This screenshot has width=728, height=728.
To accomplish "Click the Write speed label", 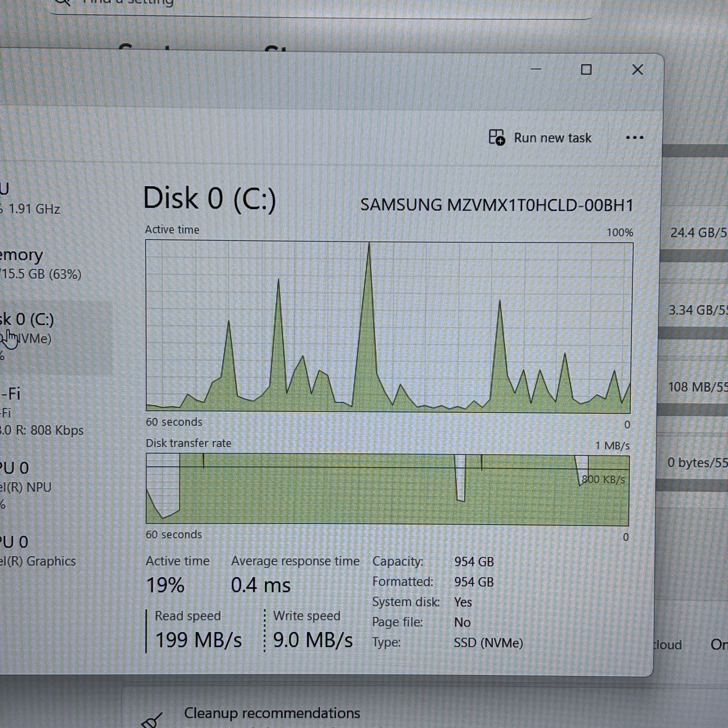I will pos(307,616).
